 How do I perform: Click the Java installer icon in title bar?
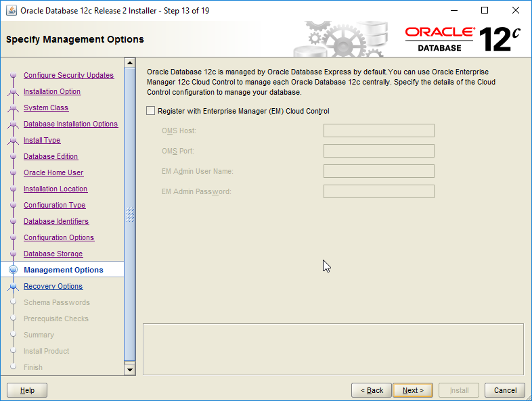pos(12,11)
